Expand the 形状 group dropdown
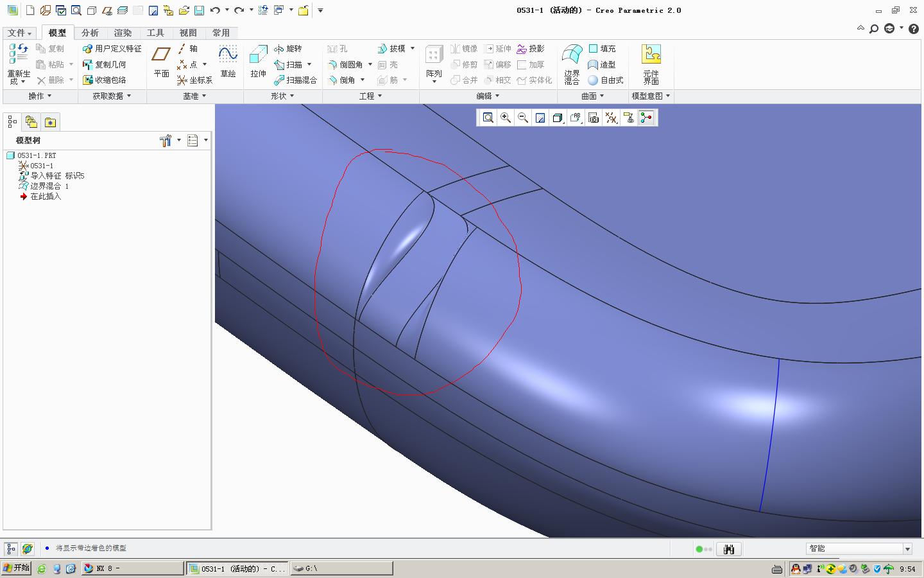Screen dimensions: 924x578 tap(282, 96)
